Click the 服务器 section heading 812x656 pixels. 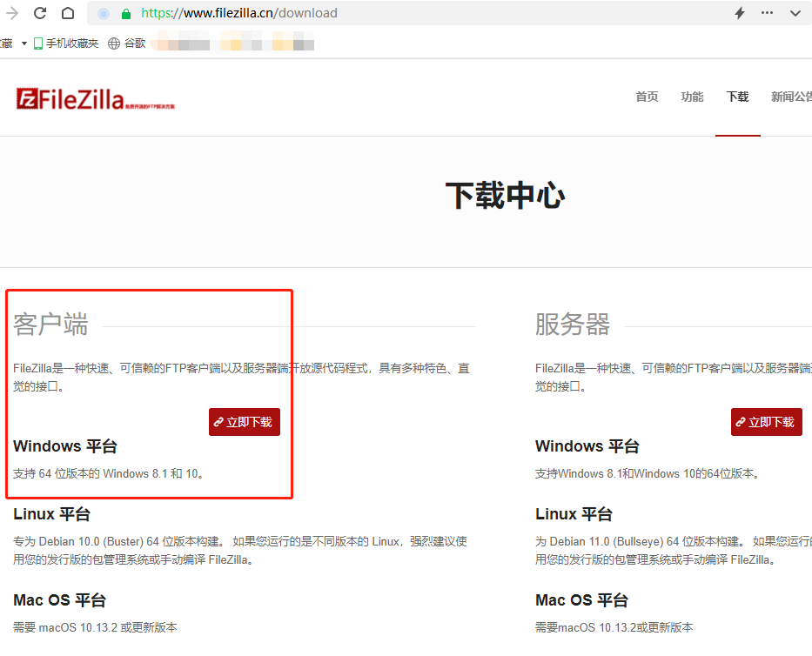coord(573,325)
